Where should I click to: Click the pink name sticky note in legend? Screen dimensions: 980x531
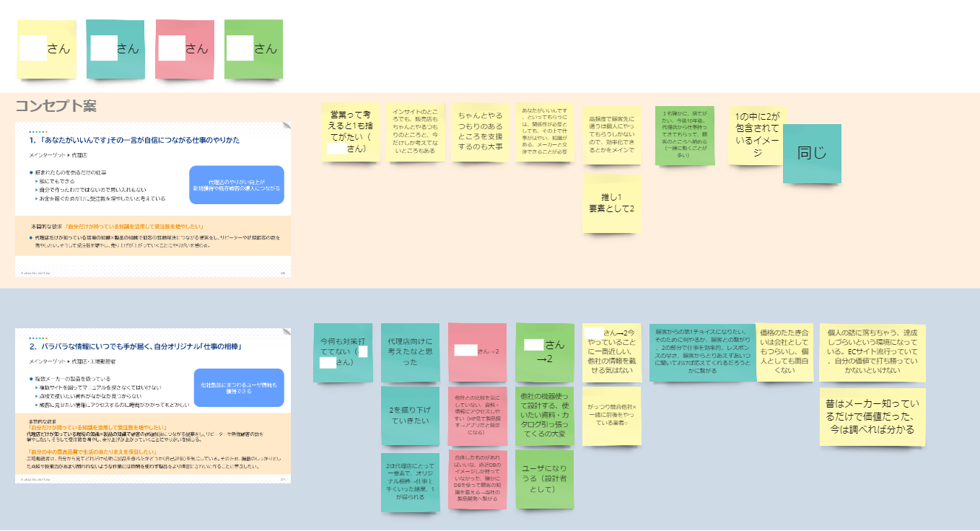[x=185, y=49]
